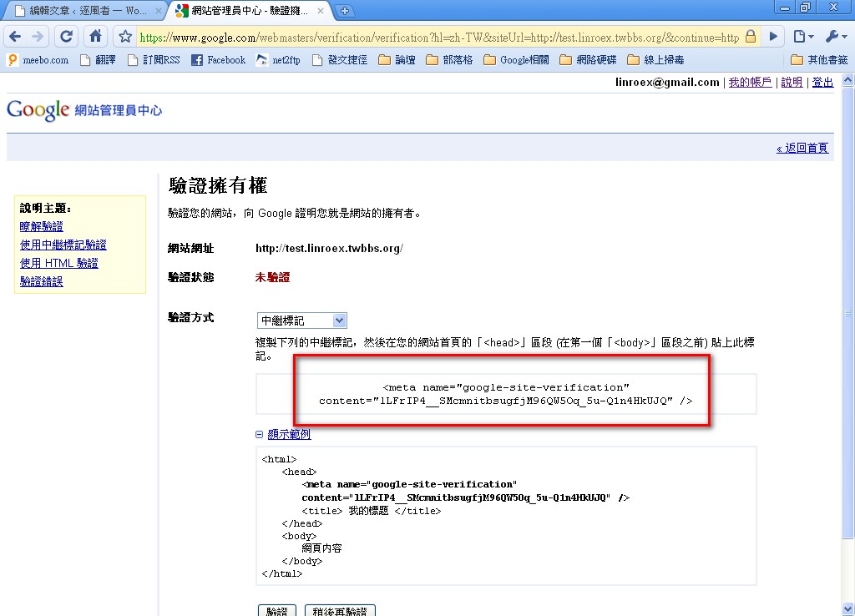
Task: Click the 網站管理員中心 title text
Action: click(x=119, y=111)
